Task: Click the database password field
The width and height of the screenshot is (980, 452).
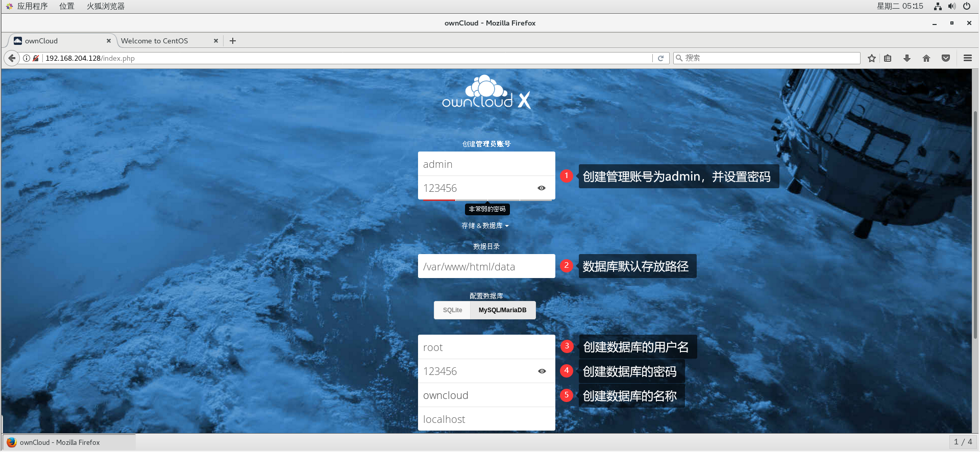Action: [486, 371]
